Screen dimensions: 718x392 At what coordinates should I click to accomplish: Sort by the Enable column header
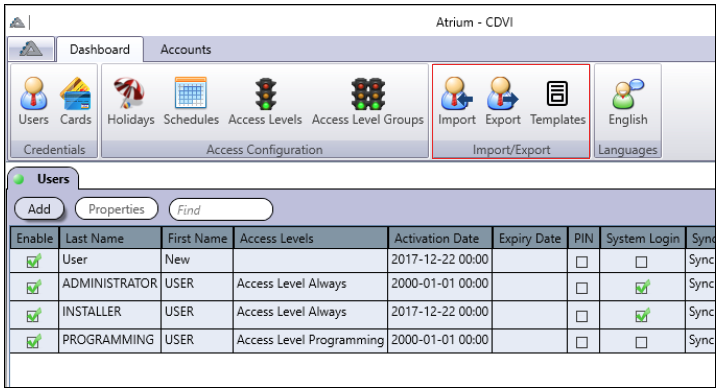(35, 238)
